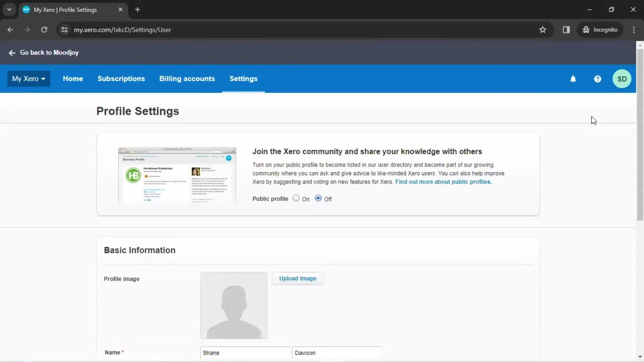Open the notifications bell
The image size is (644, 362).
[x=573, y=79]
